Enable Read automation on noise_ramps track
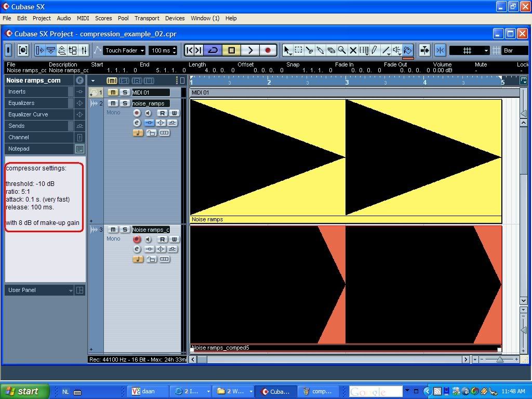This screenshot has height=399, width=532. point(162,113)
